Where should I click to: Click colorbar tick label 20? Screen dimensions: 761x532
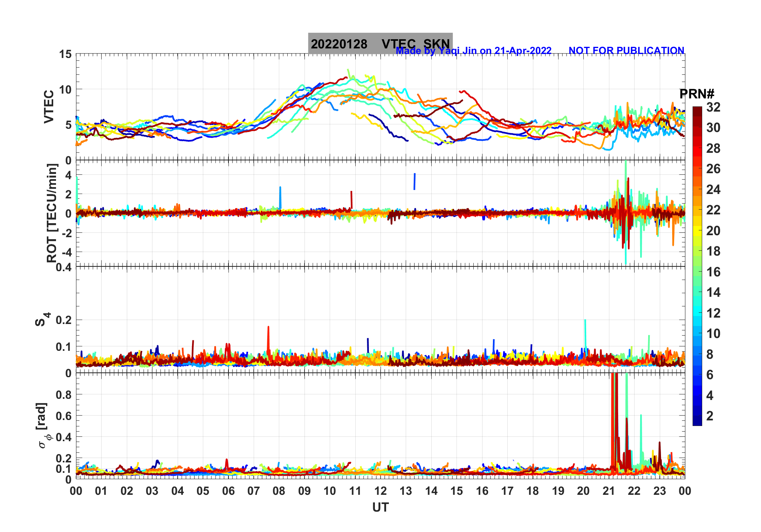coord(713,231)
